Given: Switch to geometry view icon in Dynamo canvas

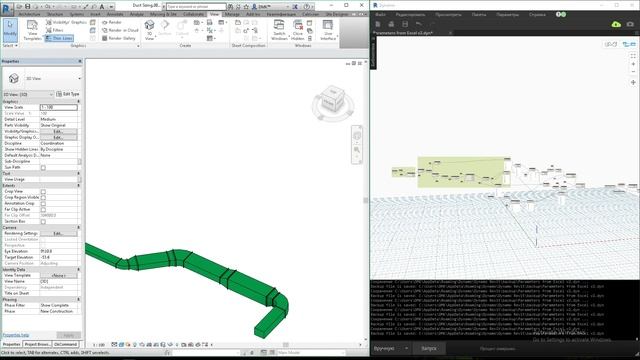Looking at the screenshot, I should pyautogui.click(x=611, y=44).
